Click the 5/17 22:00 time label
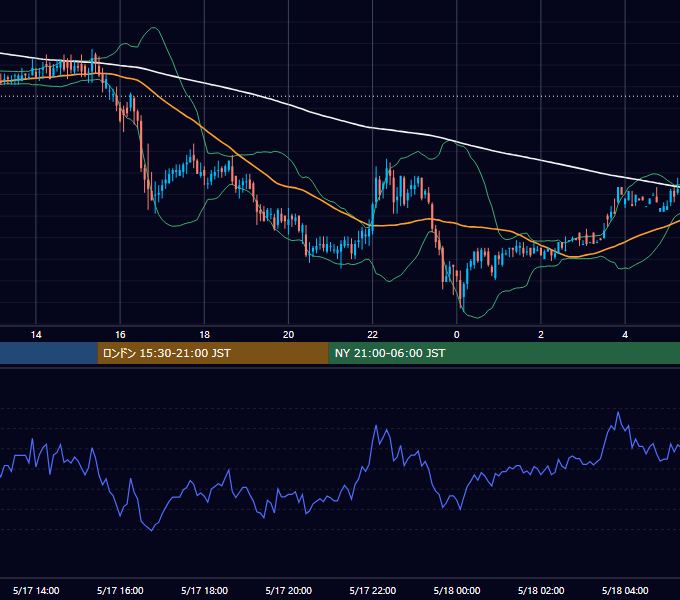The width and height of the screenshot is (680, 600). 373,590
